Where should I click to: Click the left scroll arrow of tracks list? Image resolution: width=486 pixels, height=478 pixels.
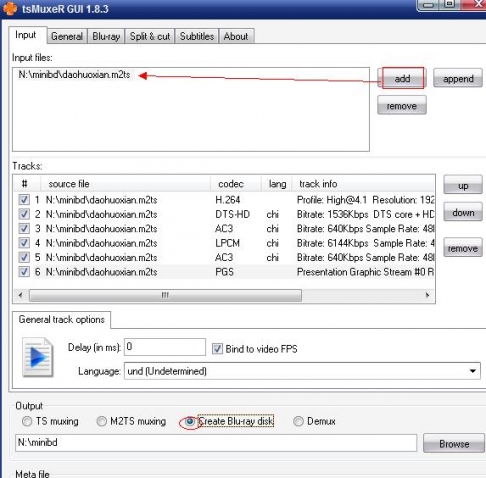[x=21, y=295]
